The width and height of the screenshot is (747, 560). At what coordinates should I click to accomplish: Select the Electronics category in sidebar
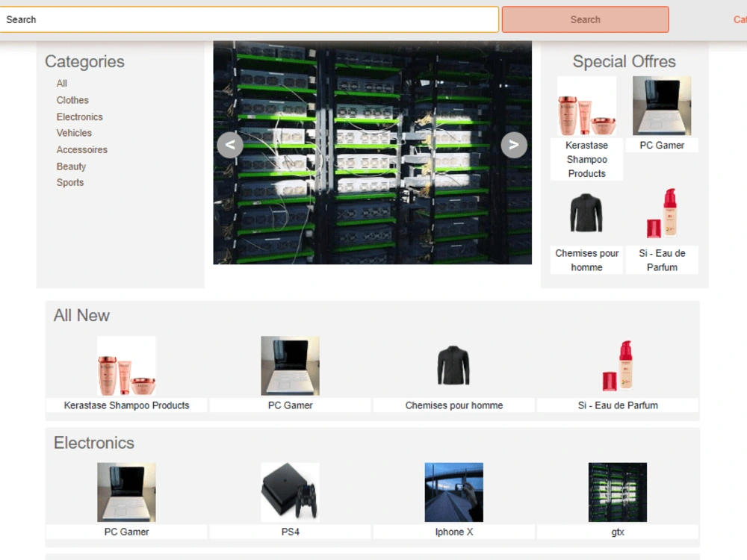(x=80, y=116)
